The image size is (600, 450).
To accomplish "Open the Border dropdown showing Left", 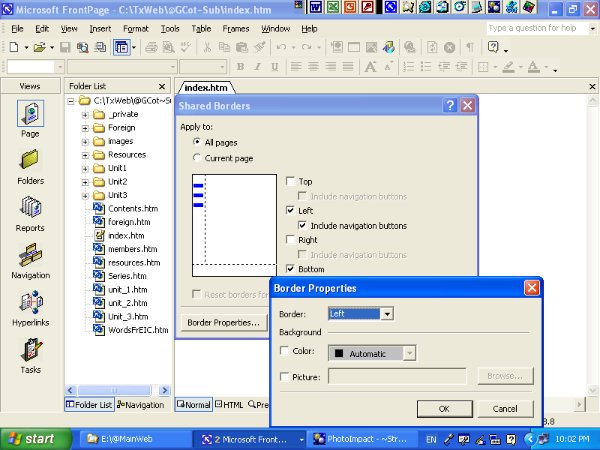I will tap(387, 314).
